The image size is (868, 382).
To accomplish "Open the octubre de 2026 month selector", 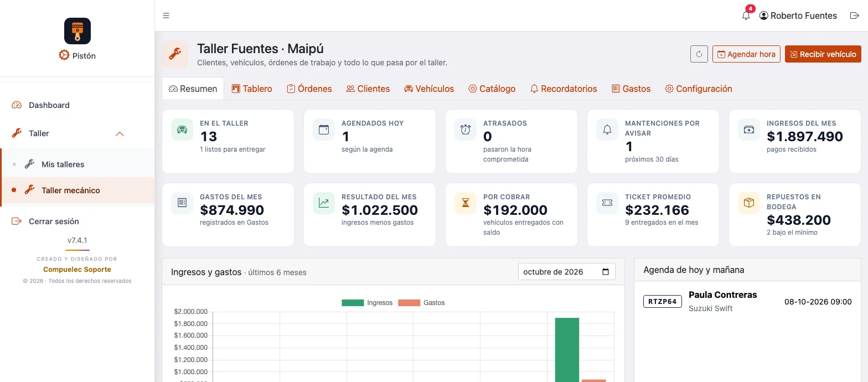I will 567,272.
